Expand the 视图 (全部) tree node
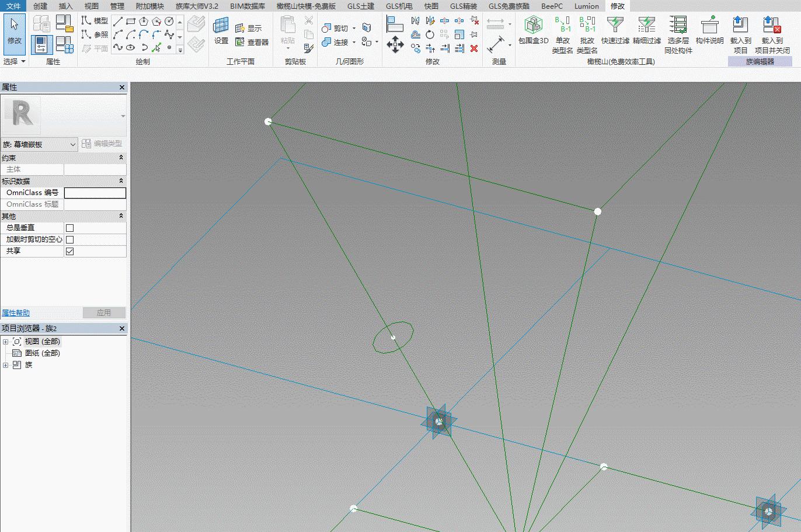Image resolution: width=801 pixels, height=532 pixels. (x=5, y=342)
